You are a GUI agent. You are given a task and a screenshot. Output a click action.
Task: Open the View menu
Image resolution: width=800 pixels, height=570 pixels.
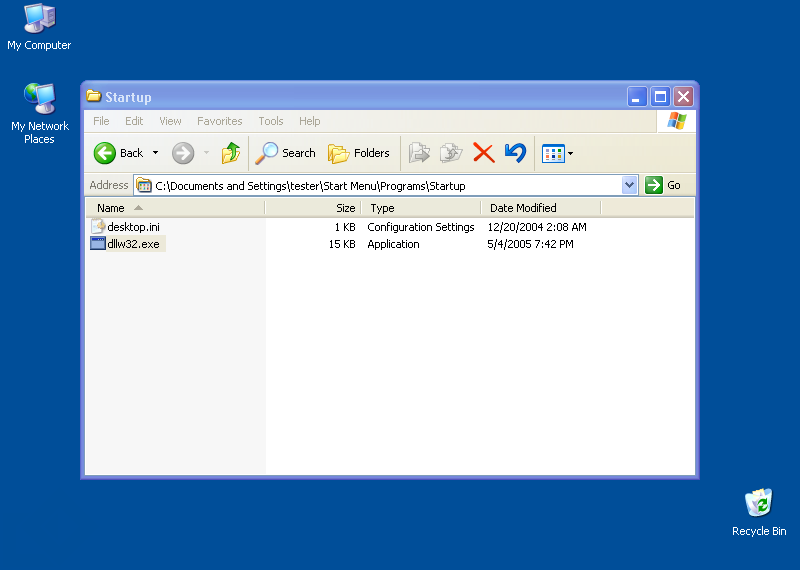[170, 121]
